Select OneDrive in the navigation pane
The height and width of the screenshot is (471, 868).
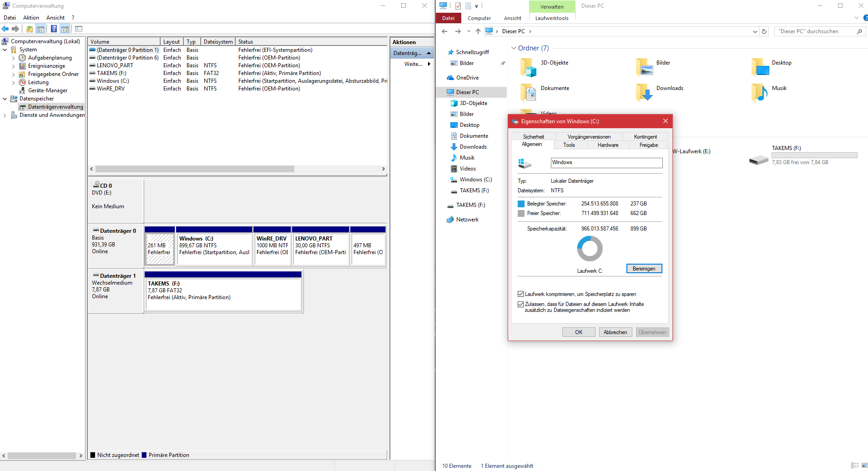click(x=467, y=78)
